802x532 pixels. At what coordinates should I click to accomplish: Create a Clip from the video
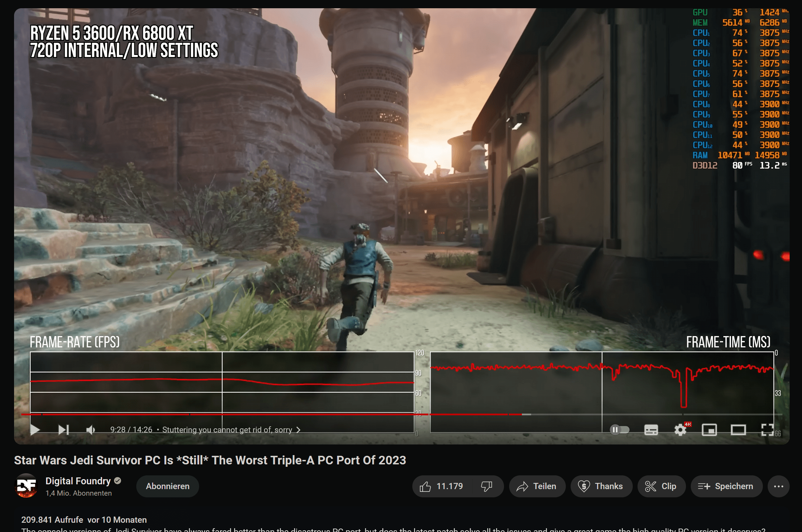[661, 486]
